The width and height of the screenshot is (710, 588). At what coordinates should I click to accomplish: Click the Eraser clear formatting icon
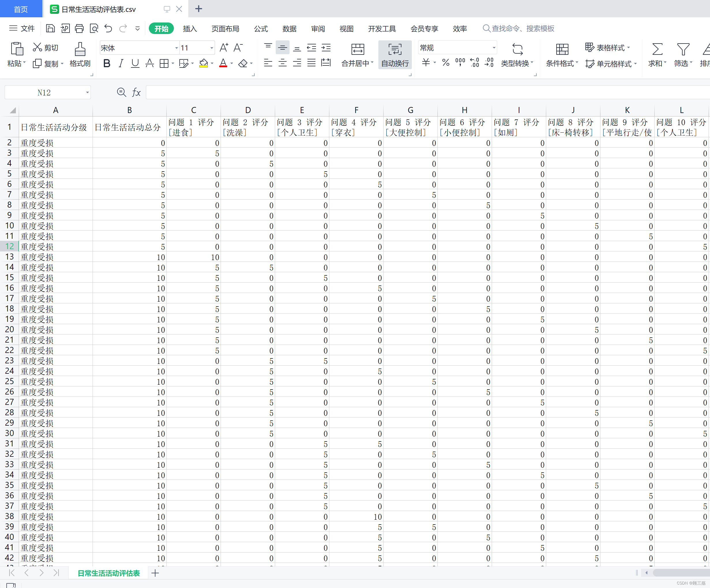pos(243,63)
